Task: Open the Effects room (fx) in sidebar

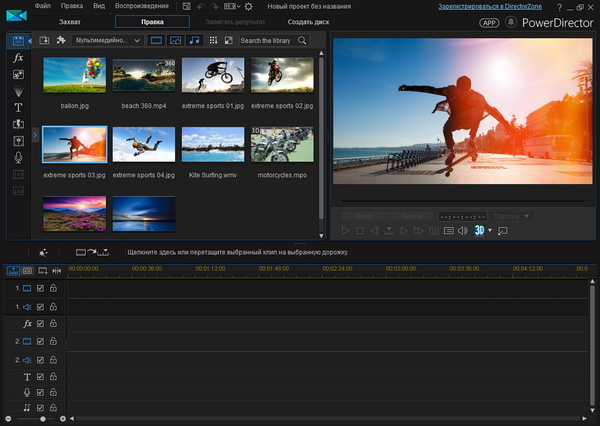Action: point(18,58)
